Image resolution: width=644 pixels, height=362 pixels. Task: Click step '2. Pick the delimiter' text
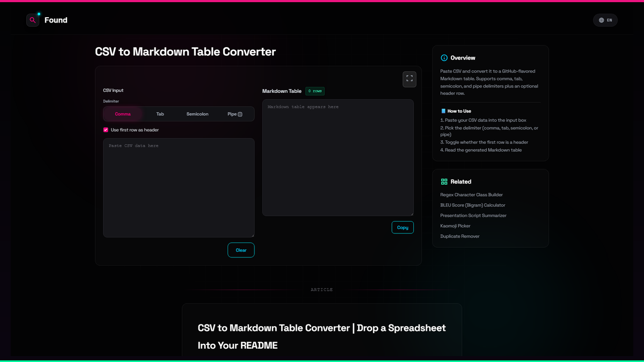pos(489,131)
